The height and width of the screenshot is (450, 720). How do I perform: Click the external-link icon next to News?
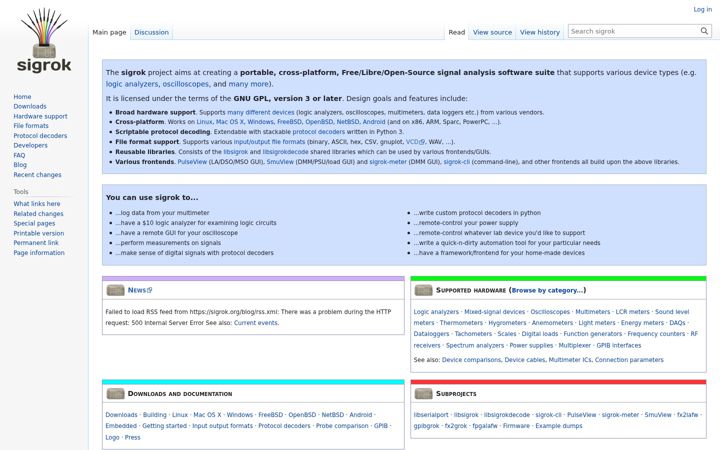click(x=150, y=290)
